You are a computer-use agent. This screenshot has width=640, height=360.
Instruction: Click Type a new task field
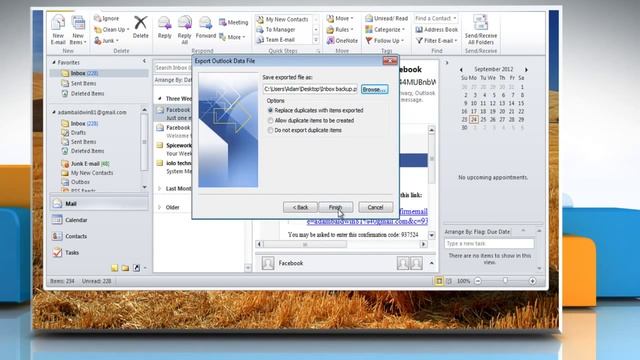[x=489, y=243]
